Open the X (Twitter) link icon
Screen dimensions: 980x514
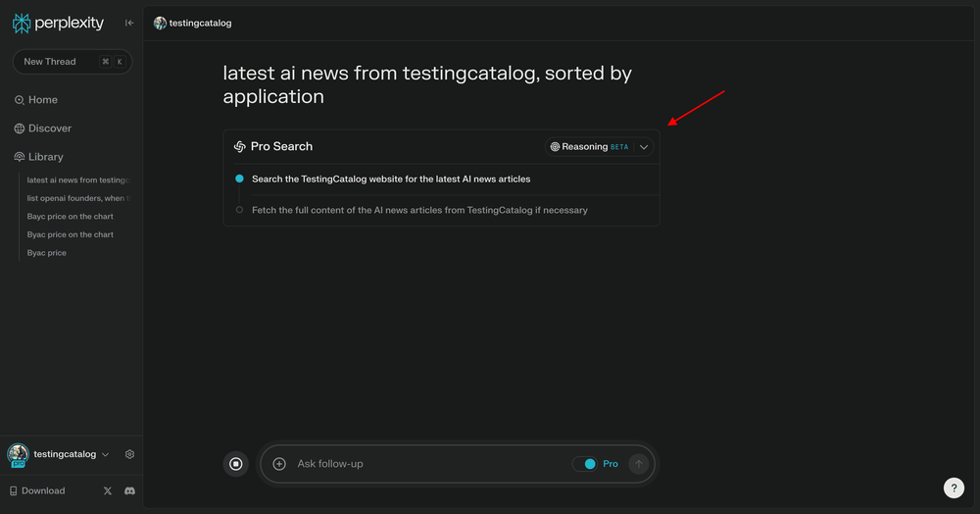coord(108,490)
